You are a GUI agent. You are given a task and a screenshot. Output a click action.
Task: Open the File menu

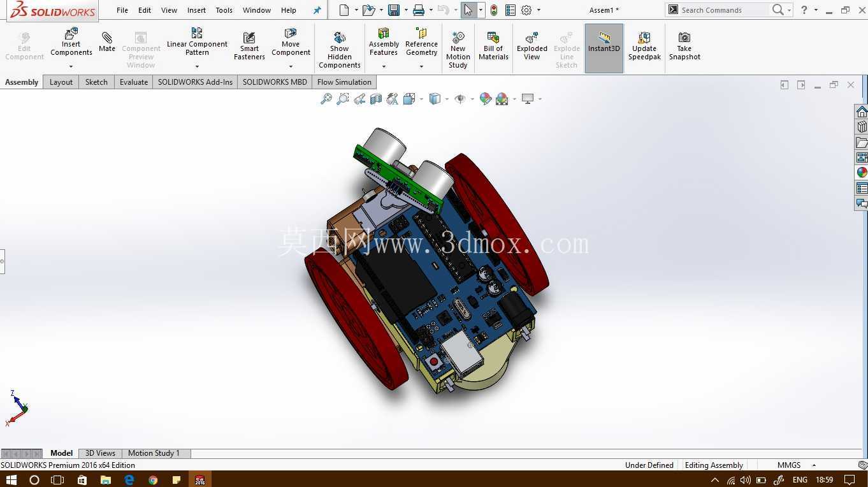pyautogui.click(x=122, y=10)
